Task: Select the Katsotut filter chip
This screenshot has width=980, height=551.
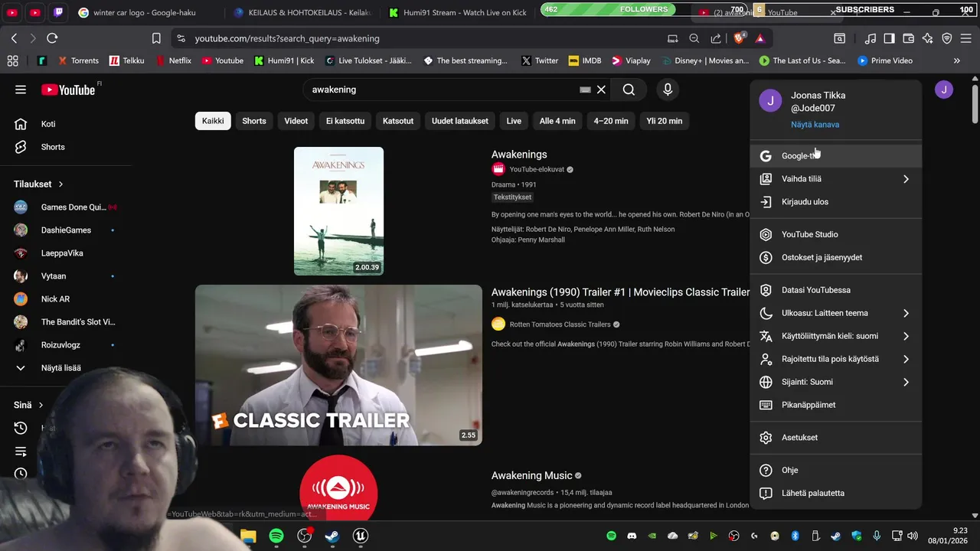Action: coord(398,121)
